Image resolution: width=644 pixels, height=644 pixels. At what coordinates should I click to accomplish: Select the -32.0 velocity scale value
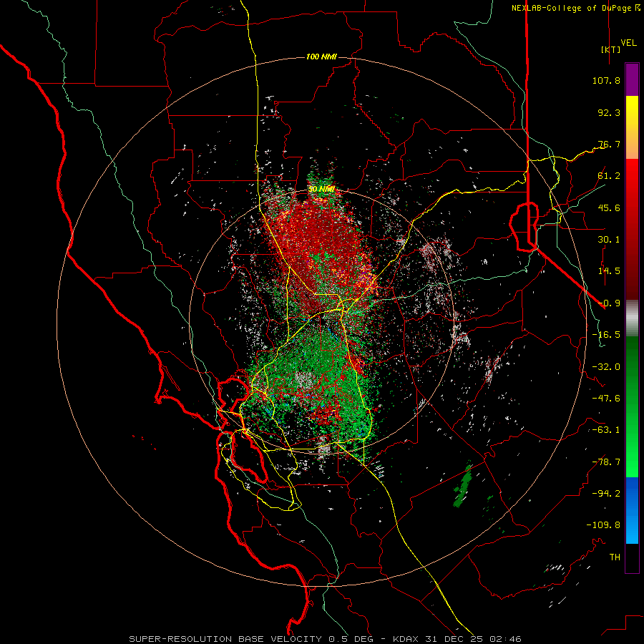coord(606,367)
